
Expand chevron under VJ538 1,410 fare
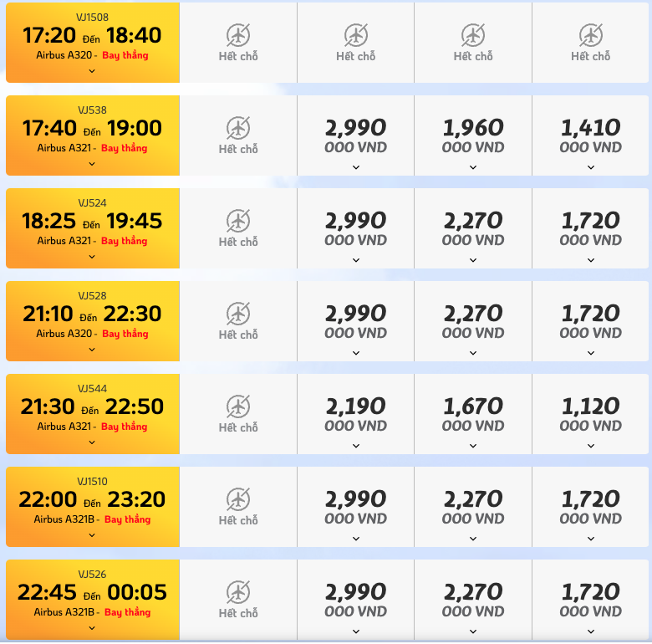coord(591,167)
